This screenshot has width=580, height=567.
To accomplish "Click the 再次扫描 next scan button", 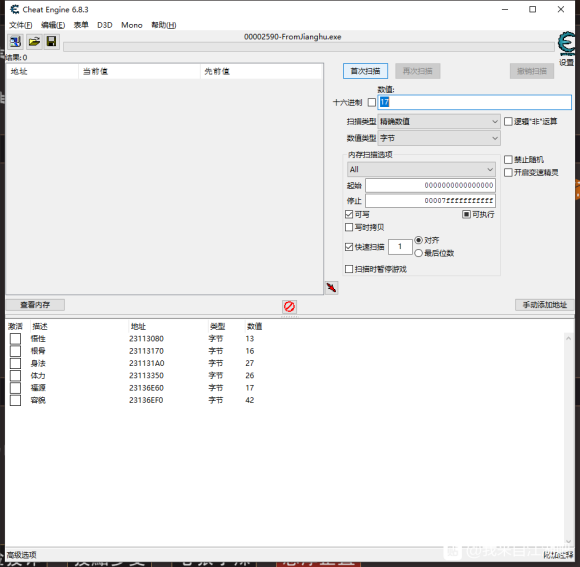I will (418, 71).
